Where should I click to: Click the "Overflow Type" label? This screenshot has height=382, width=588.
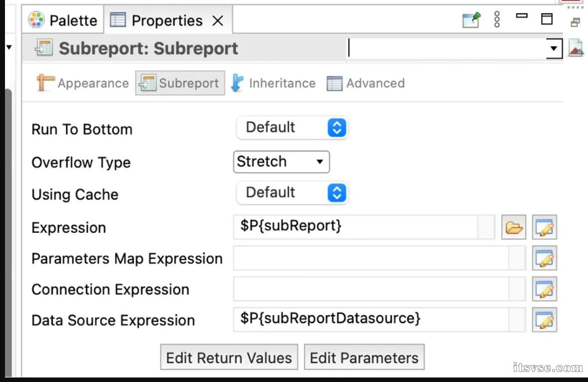click(x=81, y=163)
